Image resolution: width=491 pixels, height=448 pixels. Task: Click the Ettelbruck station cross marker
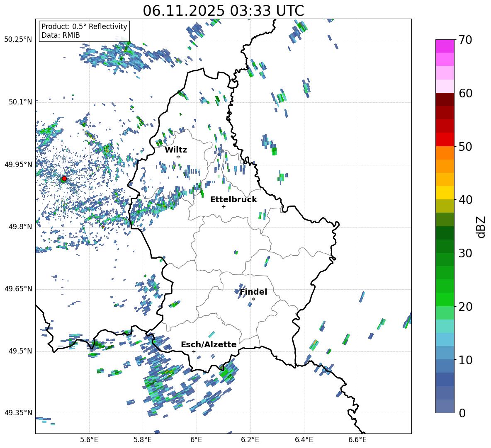224,206
